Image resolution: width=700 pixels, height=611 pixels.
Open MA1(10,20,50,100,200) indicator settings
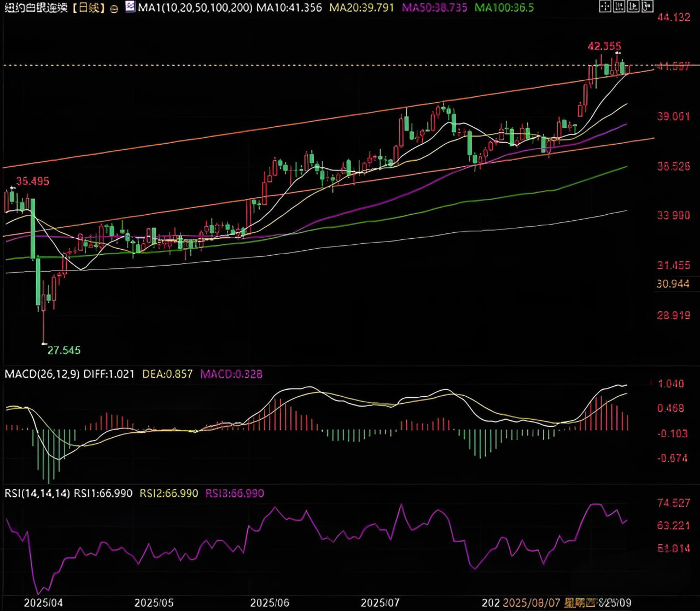pos(195,8)
